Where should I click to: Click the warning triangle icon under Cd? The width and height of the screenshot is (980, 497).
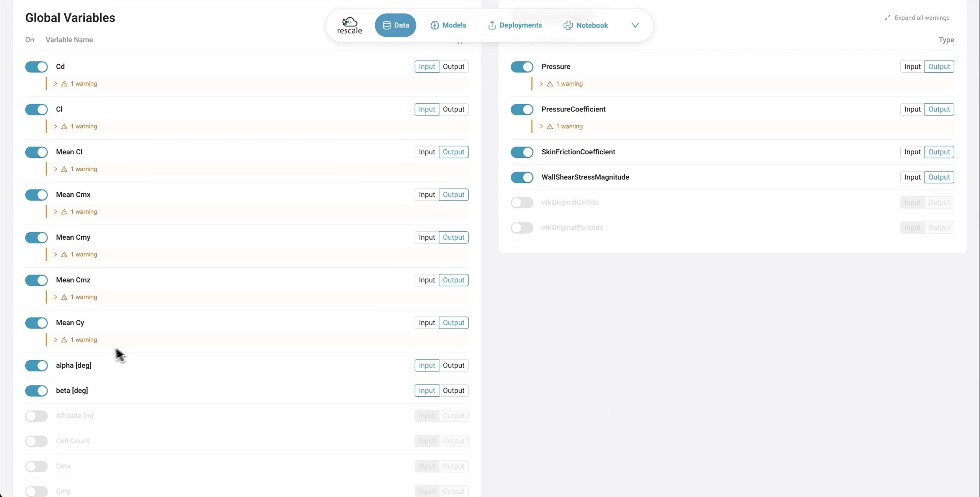click(x=64, y=83)
